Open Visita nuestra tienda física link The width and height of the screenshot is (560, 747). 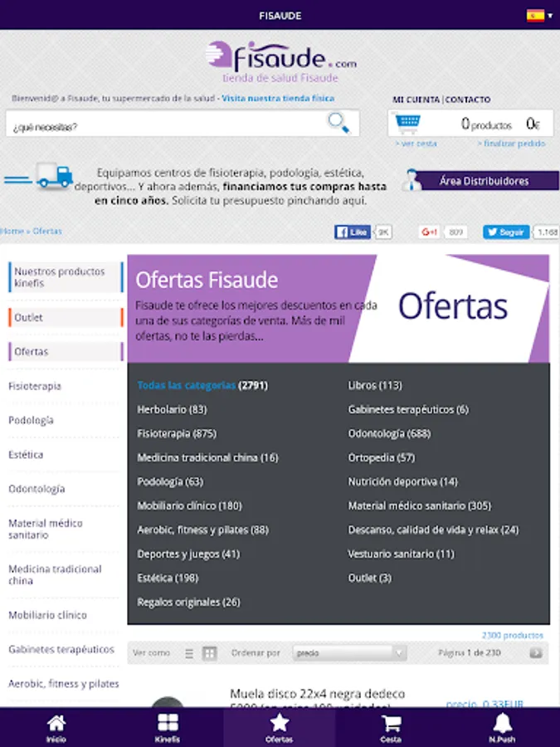278,98
